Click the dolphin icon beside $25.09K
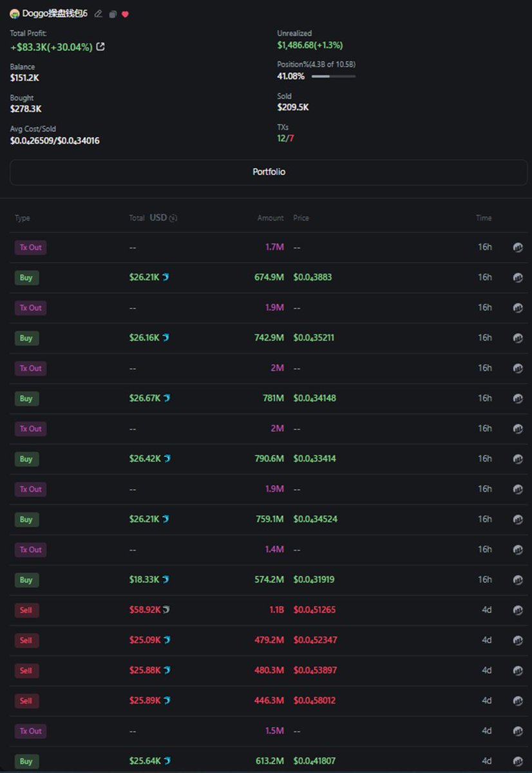The width and height of the screenshot is (532, 773). tap(166, 640)
